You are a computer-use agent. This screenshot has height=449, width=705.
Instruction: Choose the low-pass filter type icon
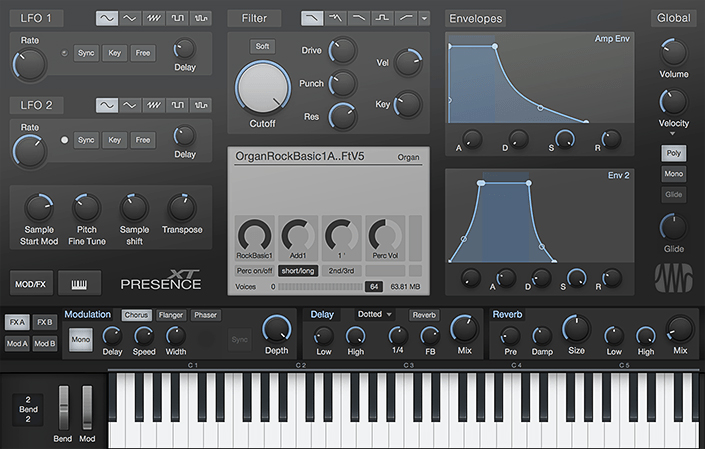[312, 18]
